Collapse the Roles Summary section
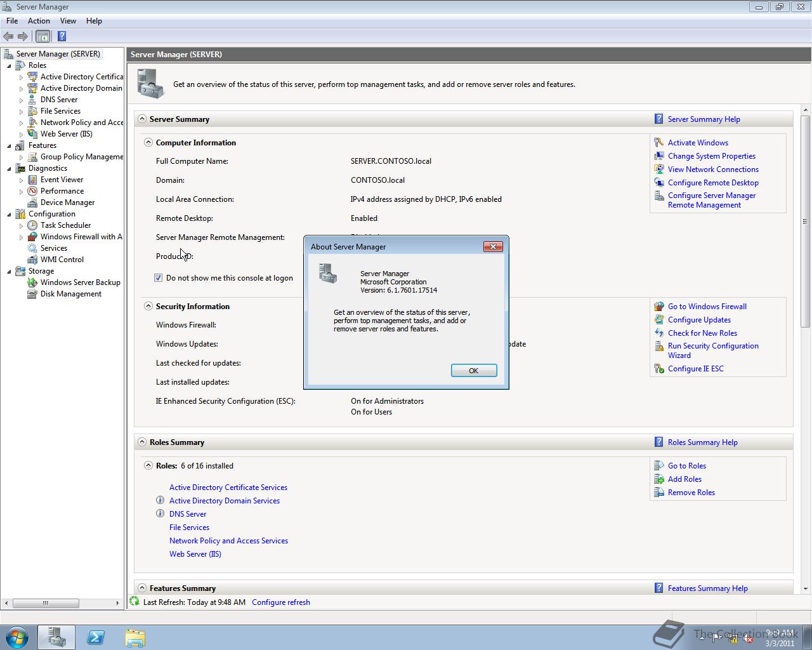Image resolution: width=812 pixels, height=650 pixels. pyautogui.click(x=142, y=442)
